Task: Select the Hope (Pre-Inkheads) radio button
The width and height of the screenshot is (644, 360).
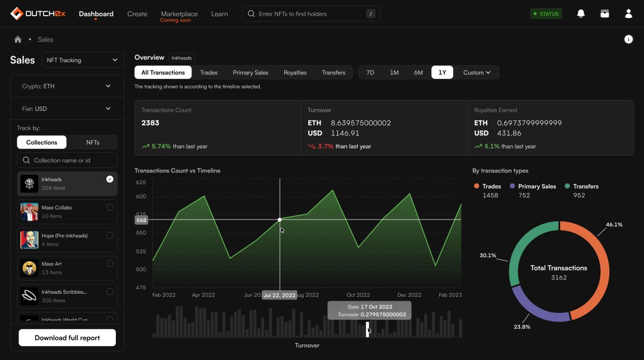Action: click(110, 236)
